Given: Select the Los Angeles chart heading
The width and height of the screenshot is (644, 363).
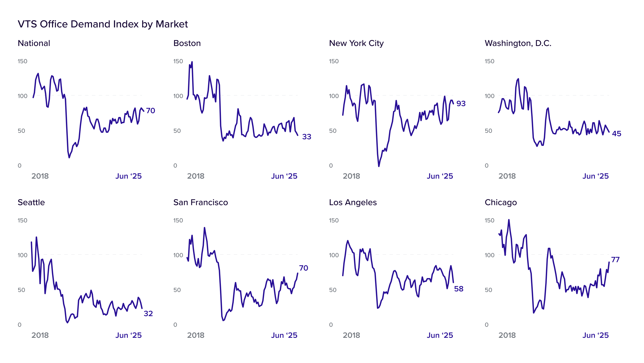Looking at the screenshot, I should (x=353, y=203).
